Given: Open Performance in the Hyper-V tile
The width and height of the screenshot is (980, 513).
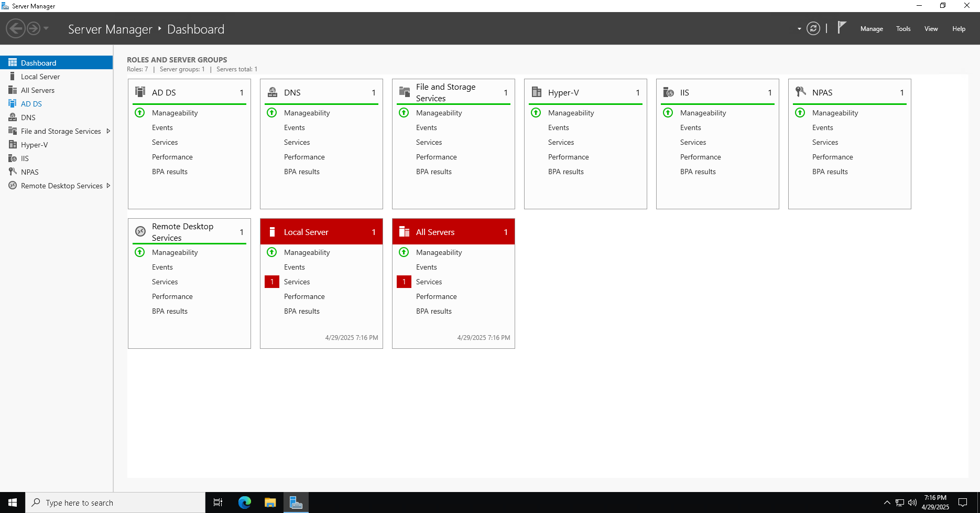Looking at the screenshot, I should 568,157.
